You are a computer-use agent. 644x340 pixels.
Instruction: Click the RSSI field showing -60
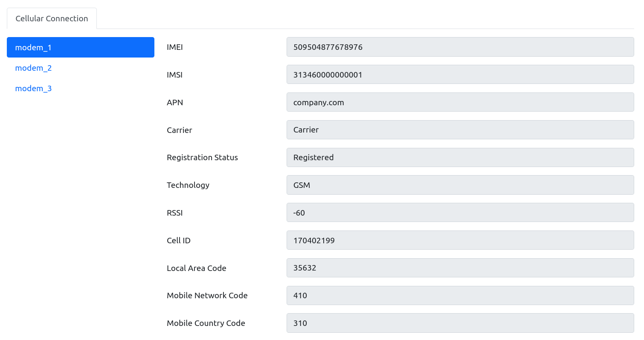coord(460,212)
